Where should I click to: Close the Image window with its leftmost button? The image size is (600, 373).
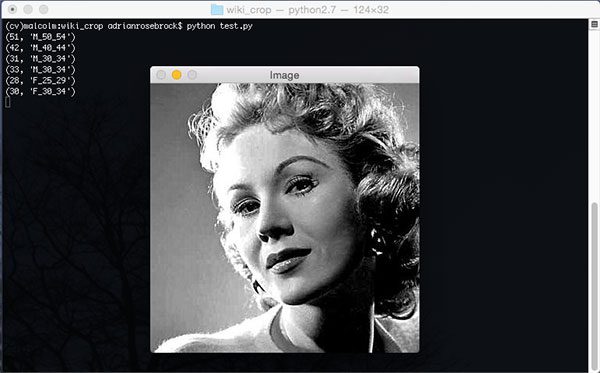(161, 75)
